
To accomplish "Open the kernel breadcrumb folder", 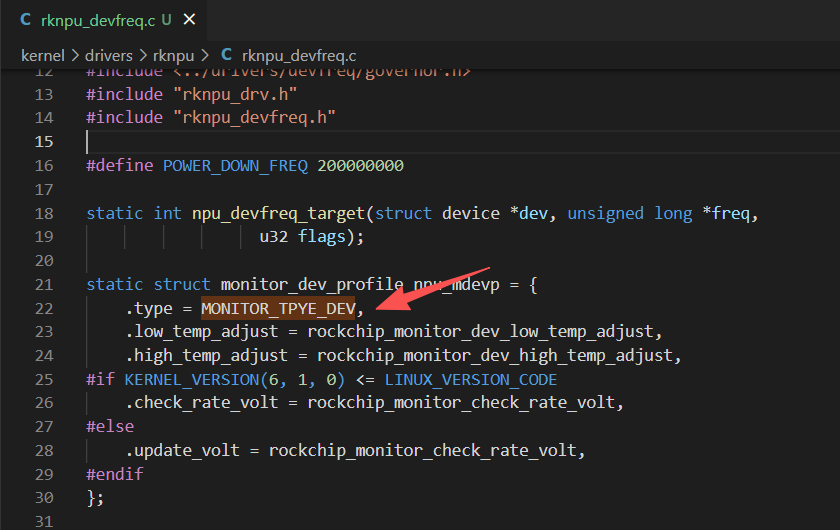I will coord(43,56).
